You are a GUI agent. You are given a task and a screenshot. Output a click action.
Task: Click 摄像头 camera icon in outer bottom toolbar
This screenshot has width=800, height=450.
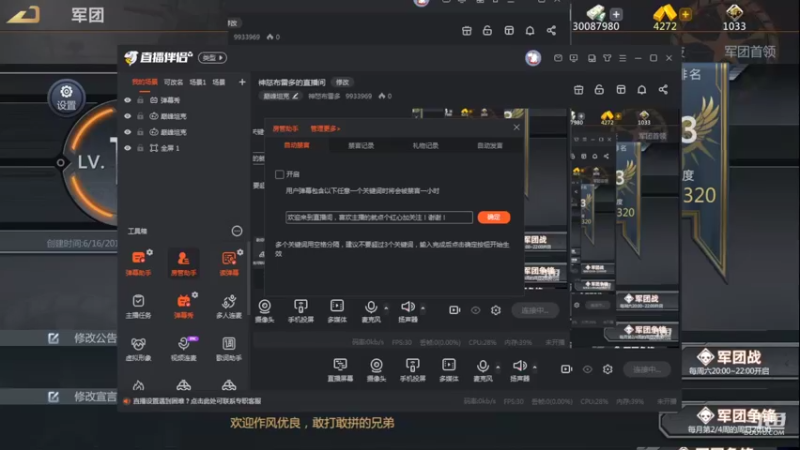pyautogui.click(x=377, y=370)
